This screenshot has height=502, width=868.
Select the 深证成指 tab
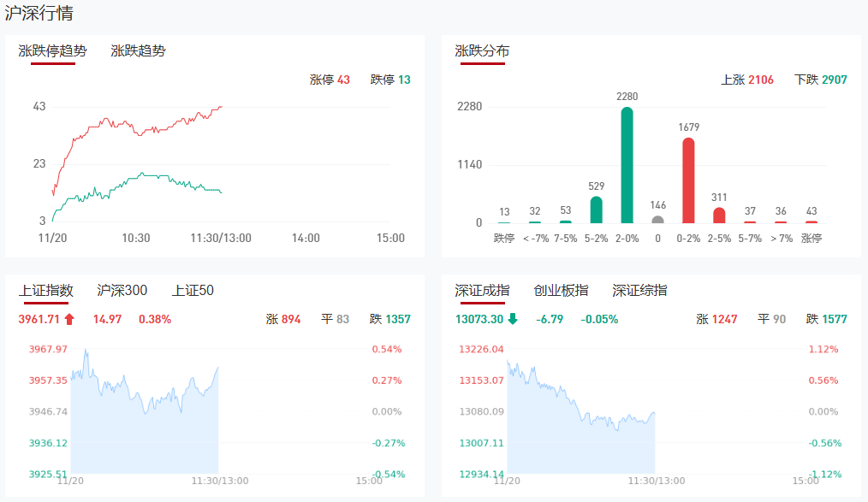tap(482, 291)
